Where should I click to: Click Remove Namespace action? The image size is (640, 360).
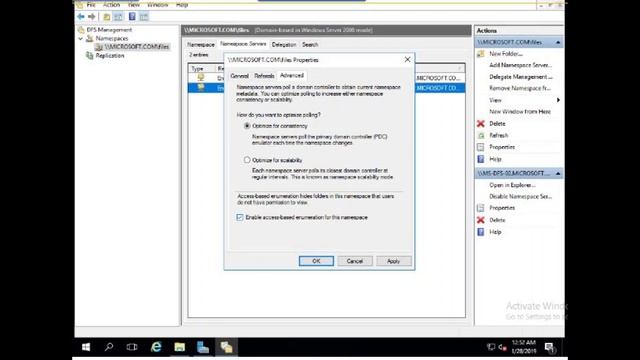[x=520, y=88]
